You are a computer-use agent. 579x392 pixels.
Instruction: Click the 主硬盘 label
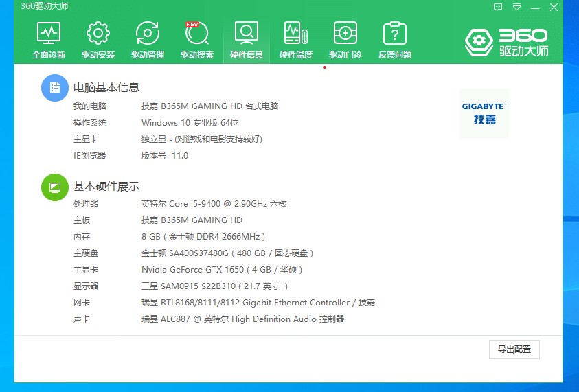86,253
